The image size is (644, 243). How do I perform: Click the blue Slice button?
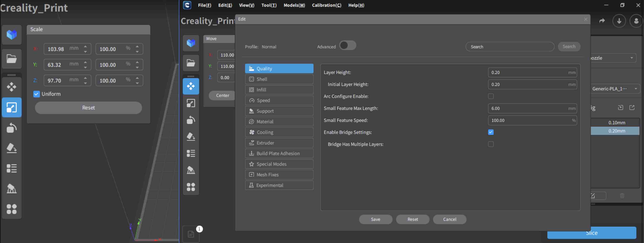pos(592,233)
